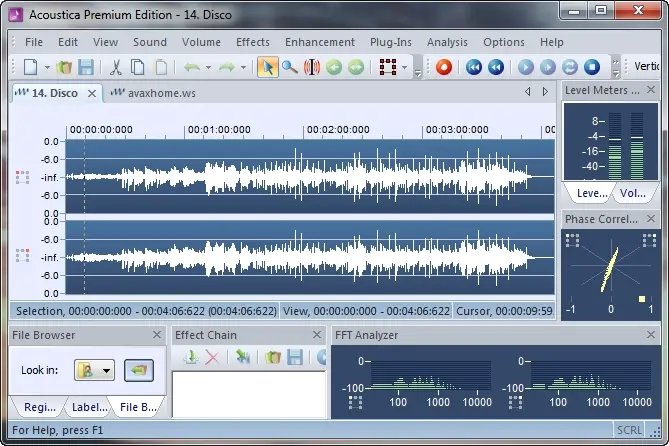Close the FFT Analyzer panel
The height and width of the screenshot is (446, 669).
(651, 335)
